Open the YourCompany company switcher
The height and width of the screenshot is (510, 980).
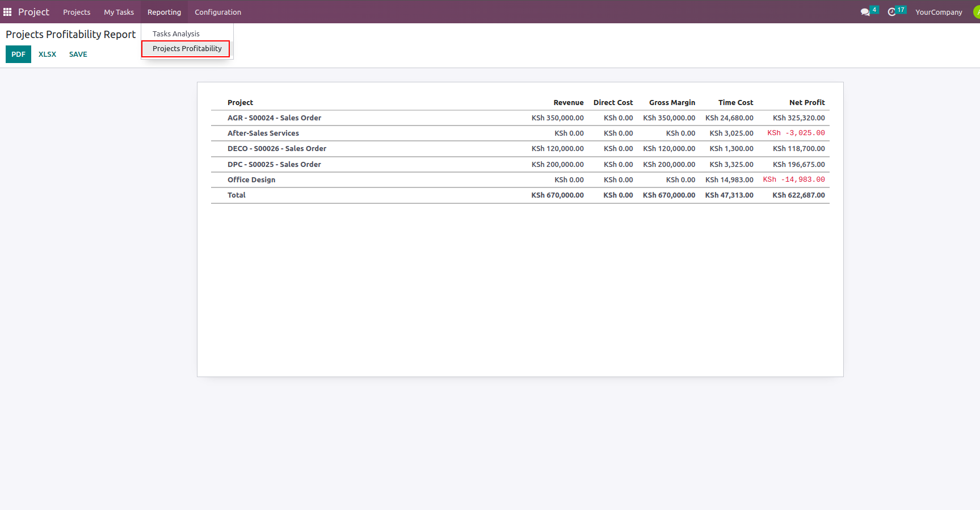click(x=939, y=12)
